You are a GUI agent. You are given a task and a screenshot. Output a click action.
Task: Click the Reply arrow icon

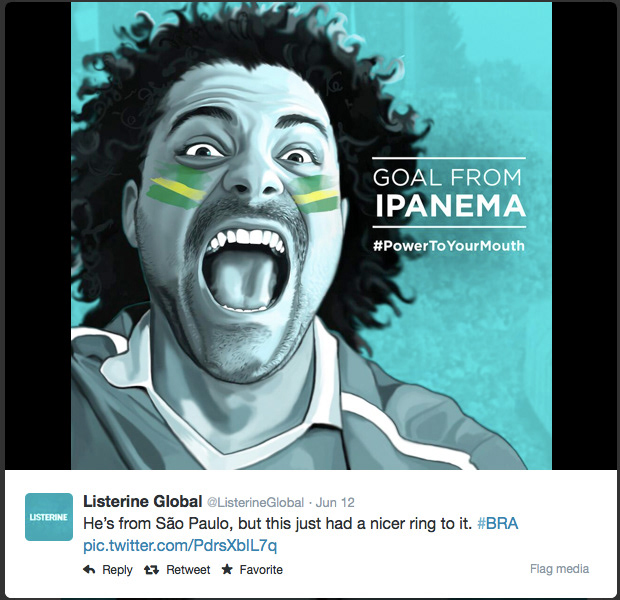89,570
